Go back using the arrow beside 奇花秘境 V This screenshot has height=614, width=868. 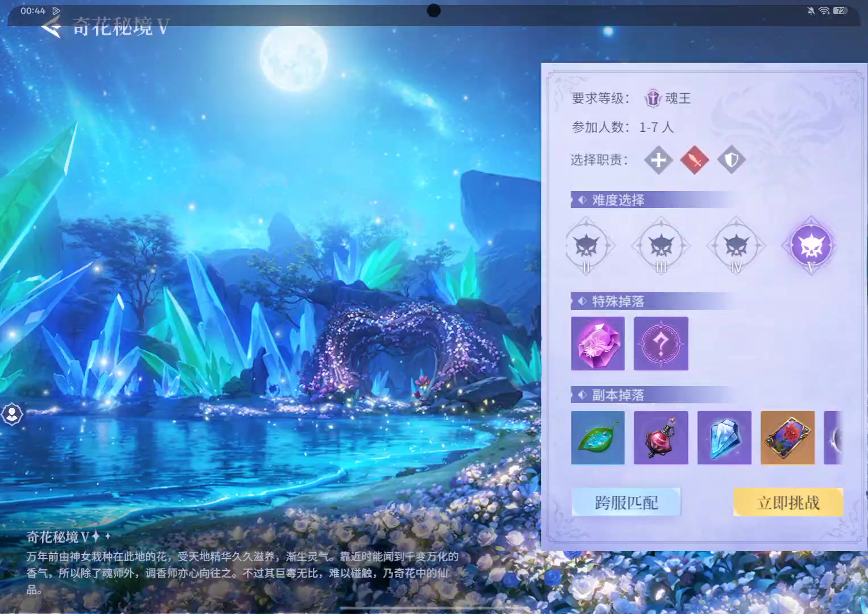(x=51, y=26)
